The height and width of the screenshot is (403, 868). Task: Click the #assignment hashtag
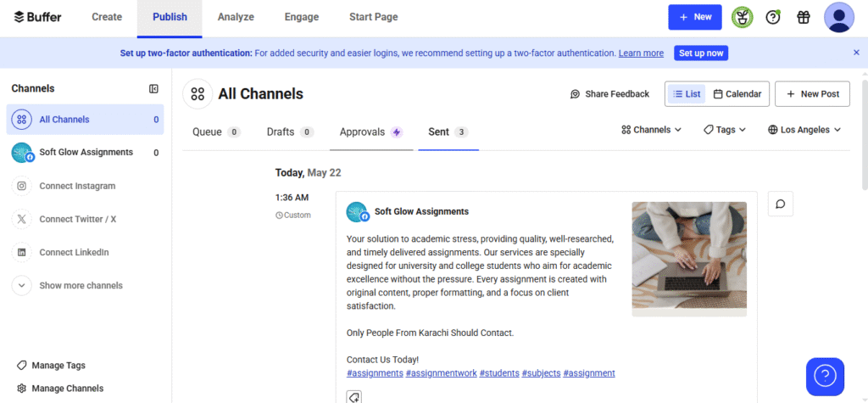(589, 373)
